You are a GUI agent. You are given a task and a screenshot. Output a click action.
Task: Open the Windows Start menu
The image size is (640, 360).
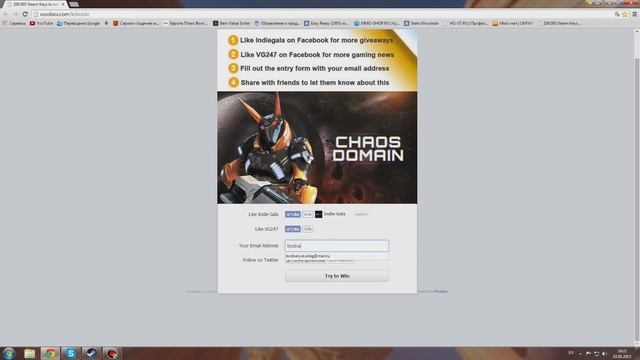[x=9, y=353]
